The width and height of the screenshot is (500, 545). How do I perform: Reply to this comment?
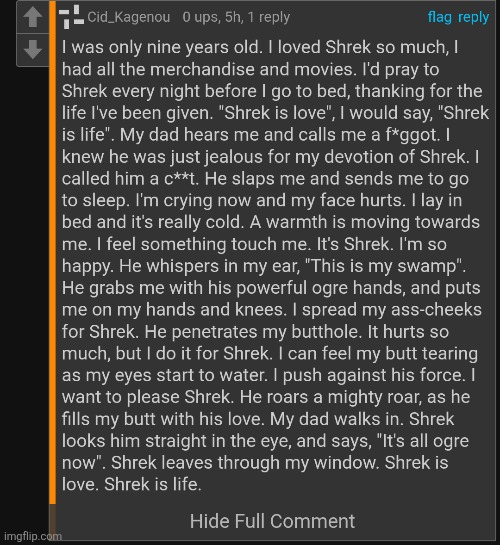[x=473, y=17]
